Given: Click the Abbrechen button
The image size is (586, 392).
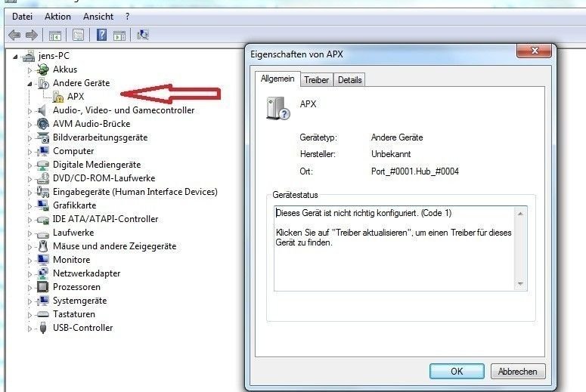Looking at the screenshot, I should 518,371.
